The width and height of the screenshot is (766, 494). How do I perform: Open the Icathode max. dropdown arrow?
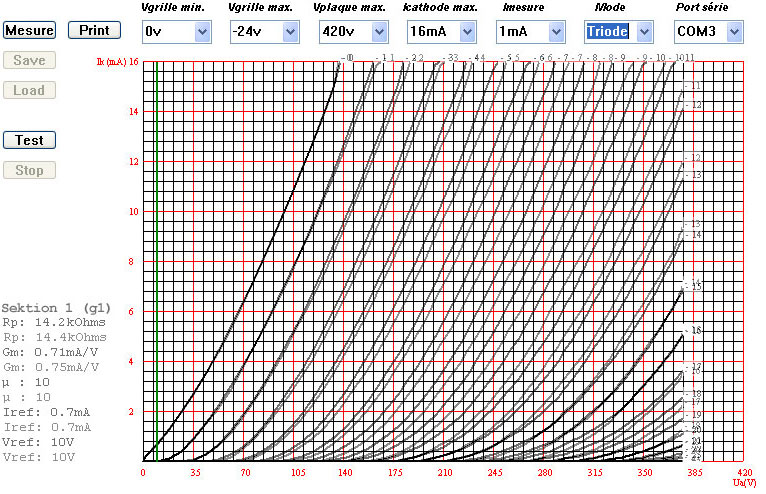468,32
